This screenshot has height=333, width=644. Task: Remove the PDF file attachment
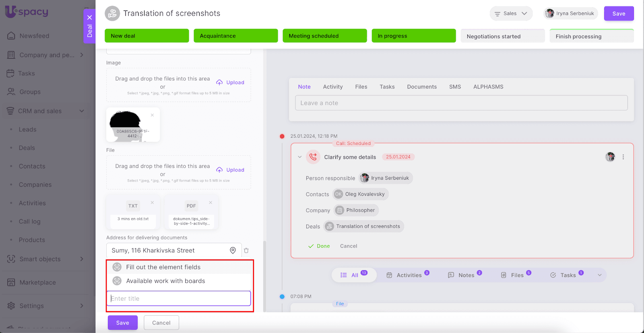pos(211,203)
